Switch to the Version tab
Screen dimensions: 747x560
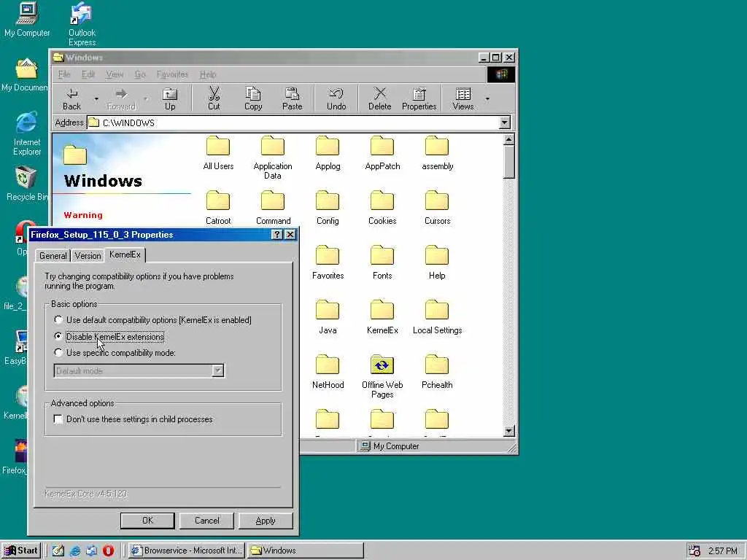(x=88, y=256)
